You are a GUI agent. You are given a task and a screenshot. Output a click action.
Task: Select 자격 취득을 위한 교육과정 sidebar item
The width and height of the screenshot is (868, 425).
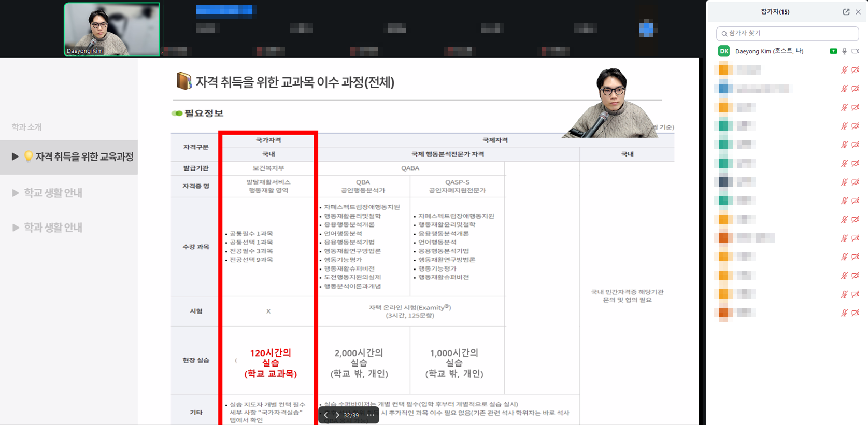(x=84, y=157)
